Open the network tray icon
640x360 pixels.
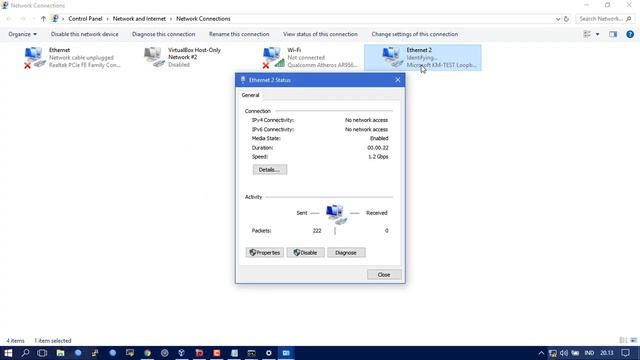[x=553, y=353]
